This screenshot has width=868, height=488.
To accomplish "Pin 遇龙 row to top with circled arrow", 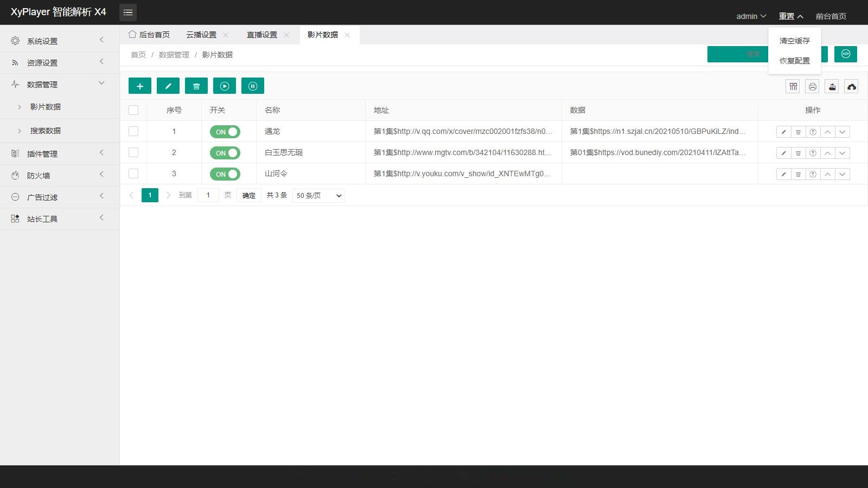I will point(813,132).
